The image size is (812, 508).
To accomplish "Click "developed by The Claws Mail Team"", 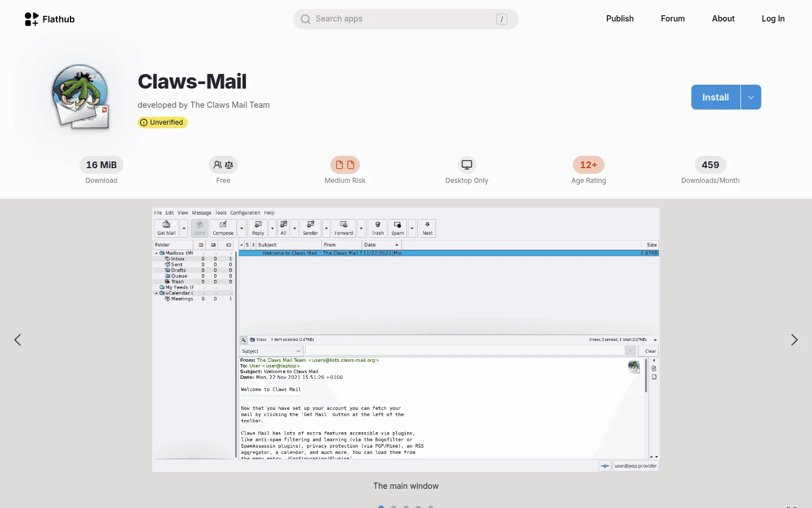I will [204, 105].
